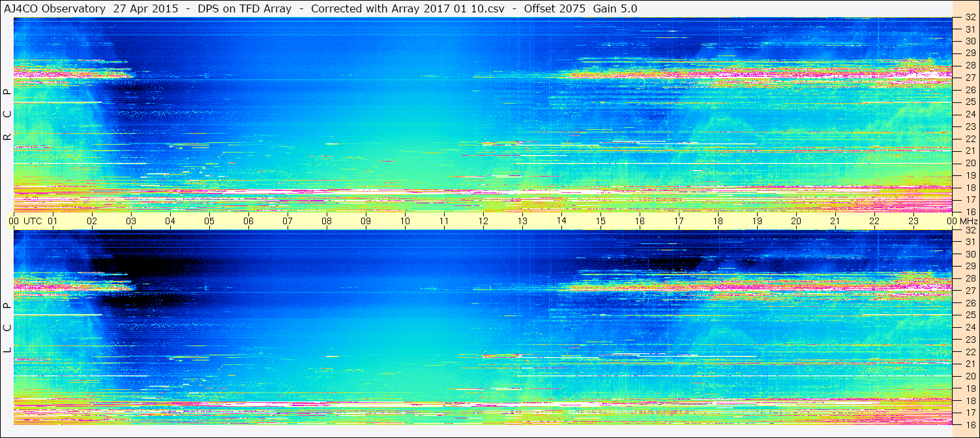Click the 27 frequency label of the RCP panel
The height and width of the screenshot is (438, 980).
coord(970,78)
